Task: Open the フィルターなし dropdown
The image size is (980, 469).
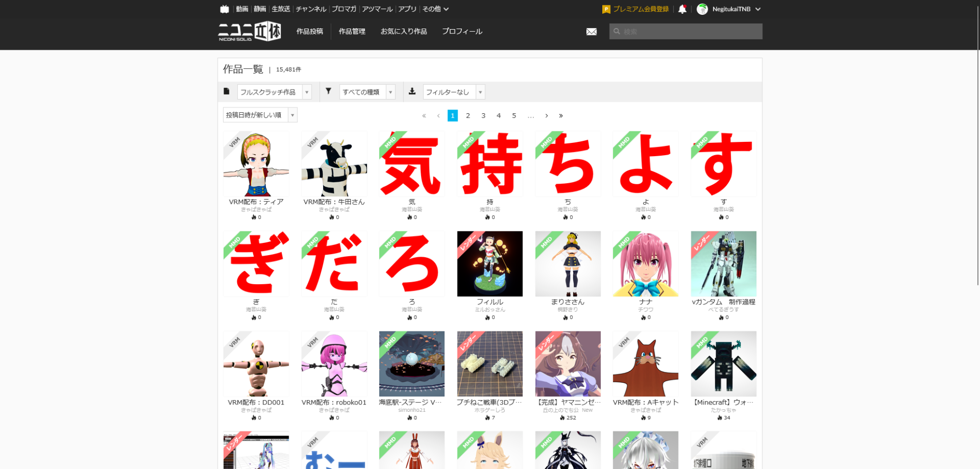Action: click(x=454, y=92)
